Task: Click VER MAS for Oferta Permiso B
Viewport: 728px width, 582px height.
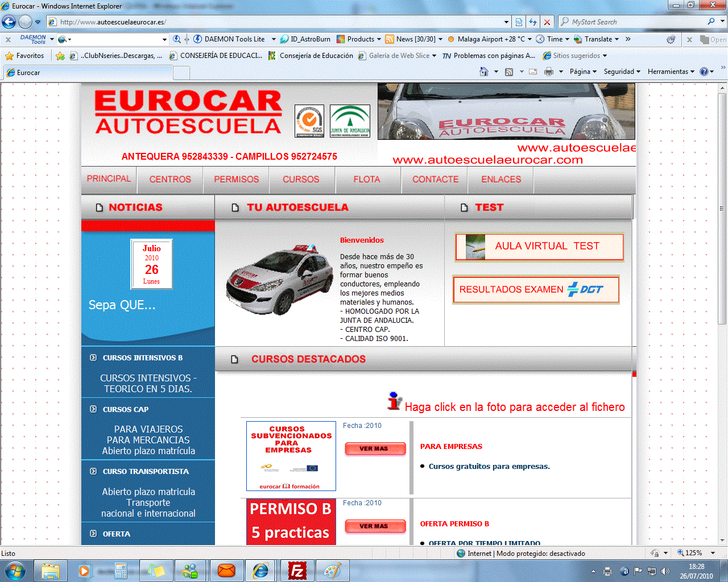Action: 375,526
